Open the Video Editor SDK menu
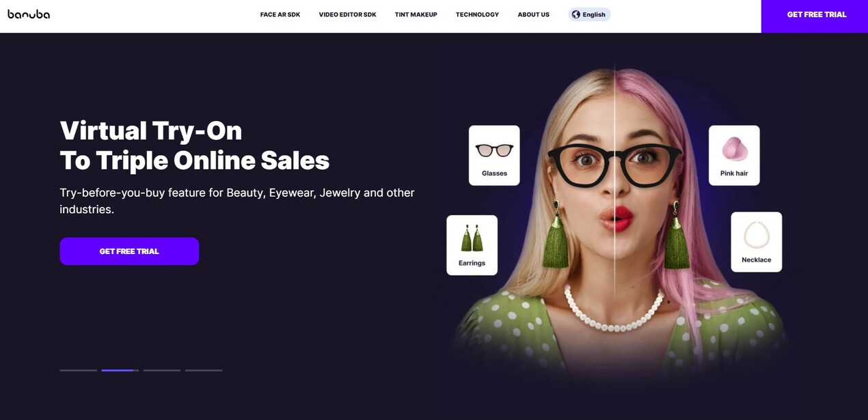This screenshot has width=868, height=420. [347, 14]
